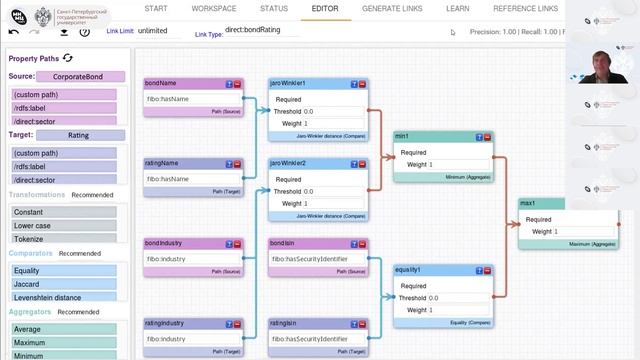Click the download rule icon
This screenshot has height=360, width=640.
[64, 32]
